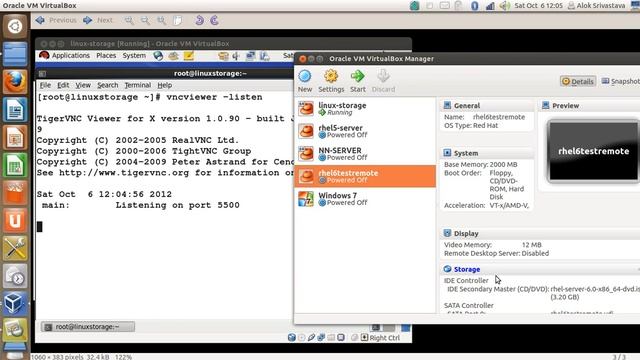Open the guest Places menu
This screenshot has width=640, height=360.
106,56
